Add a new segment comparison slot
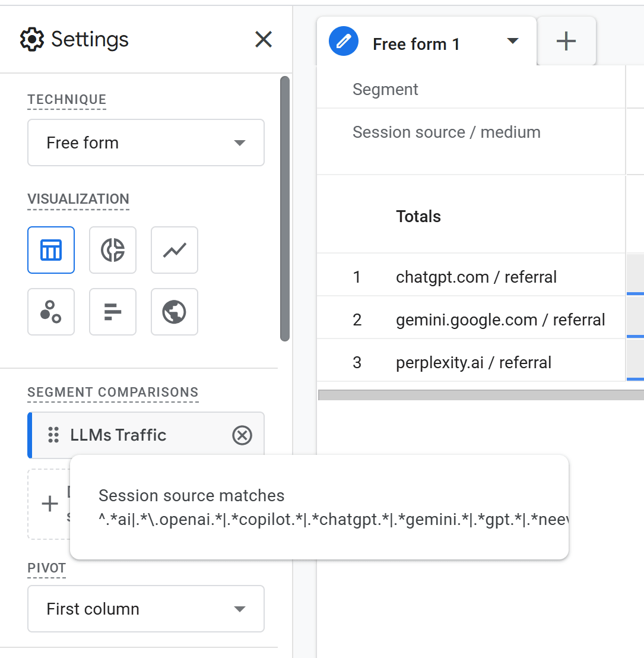Screen dimensions: 644x658 pyautogui.click(x=49, y=504)
